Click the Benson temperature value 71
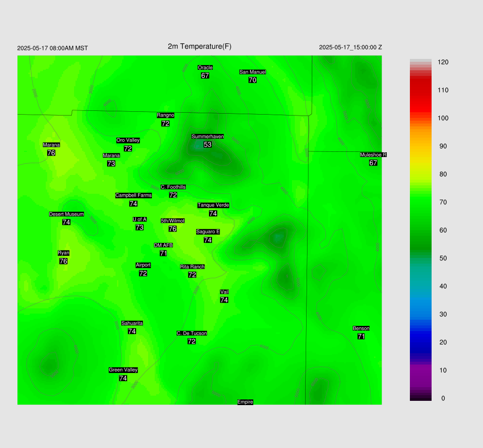The height and width of the screenshot is (448, 483). tap(361, 337)
